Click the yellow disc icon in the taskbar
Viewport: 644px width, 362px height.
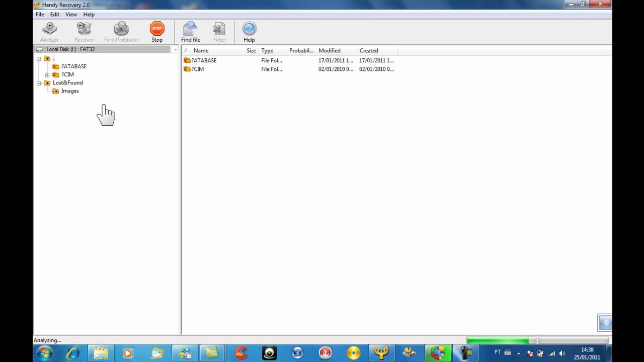click(x=354, y=353)
